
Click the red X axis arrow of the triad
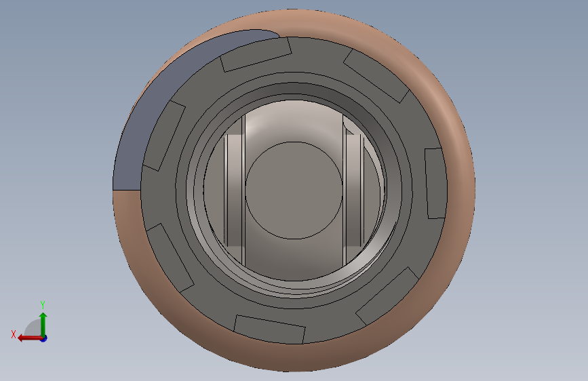click(x=29, y=338)
